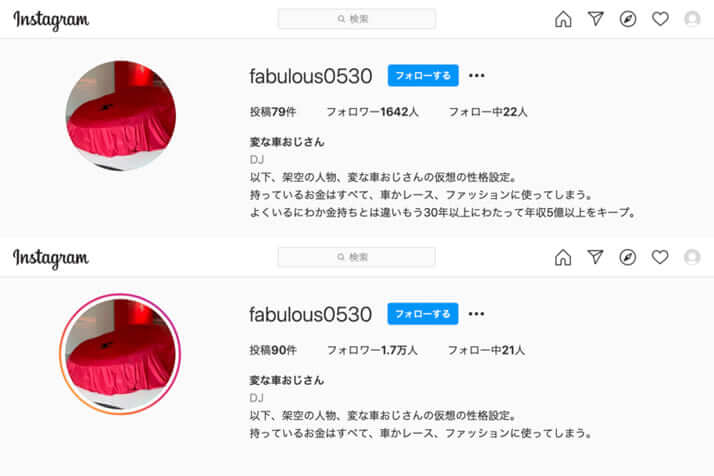Open the story-ringed profile picture
The height and width of the screenshot is (476, 714).
(x=120, y=354)
